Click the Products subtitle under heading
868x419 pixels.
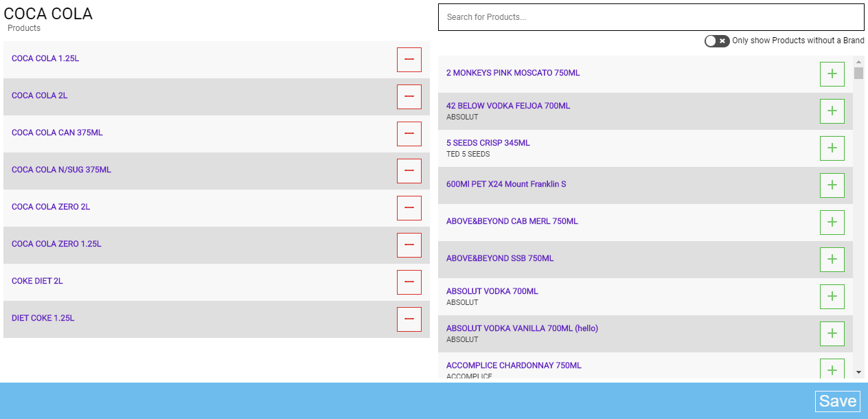(24, 28)
